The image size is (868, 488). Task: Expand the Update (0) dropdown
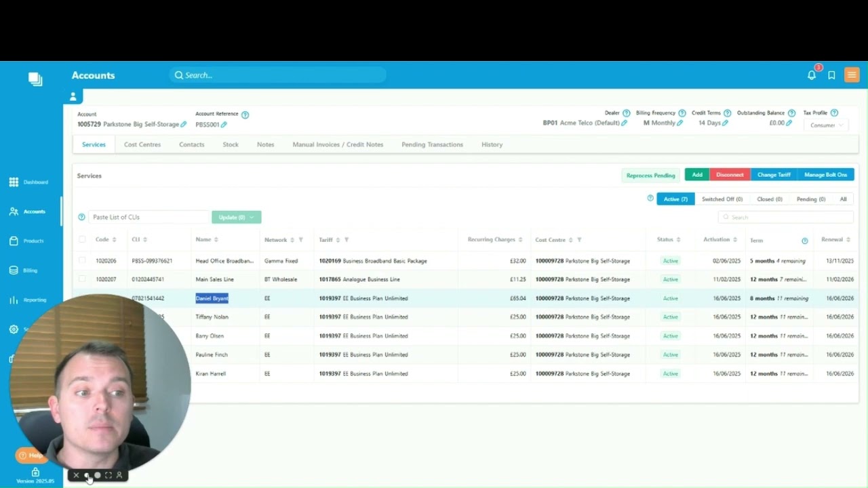coord(236,218)
